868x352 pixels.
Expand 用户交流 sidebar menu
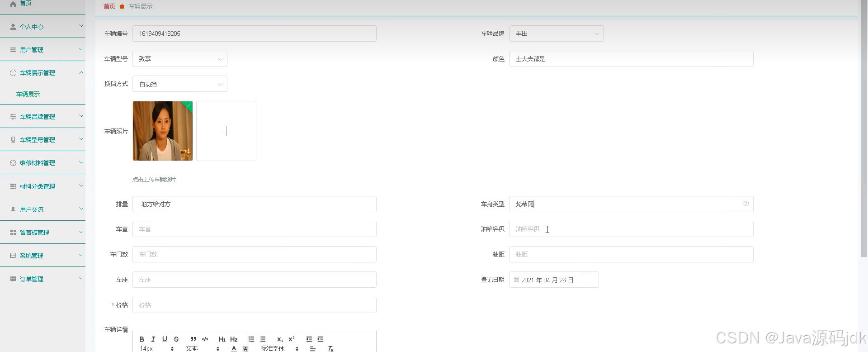[x=42, y=209]
